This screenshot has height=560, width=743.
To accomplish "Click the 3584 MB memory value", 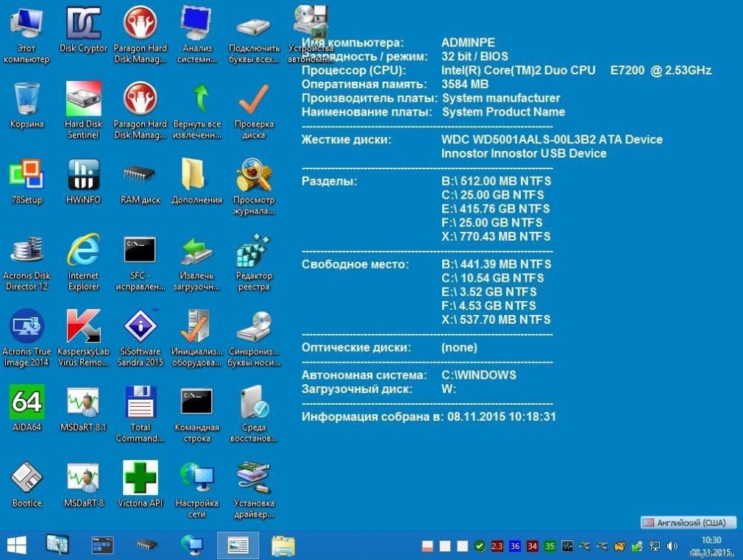I will (465, 84).
